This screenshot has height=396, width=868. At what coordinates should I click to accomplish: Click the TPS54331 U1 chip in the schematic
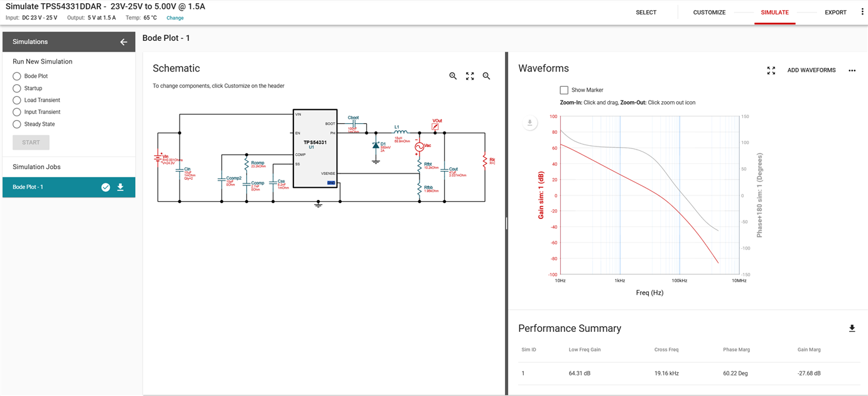(x=315, y=148)
